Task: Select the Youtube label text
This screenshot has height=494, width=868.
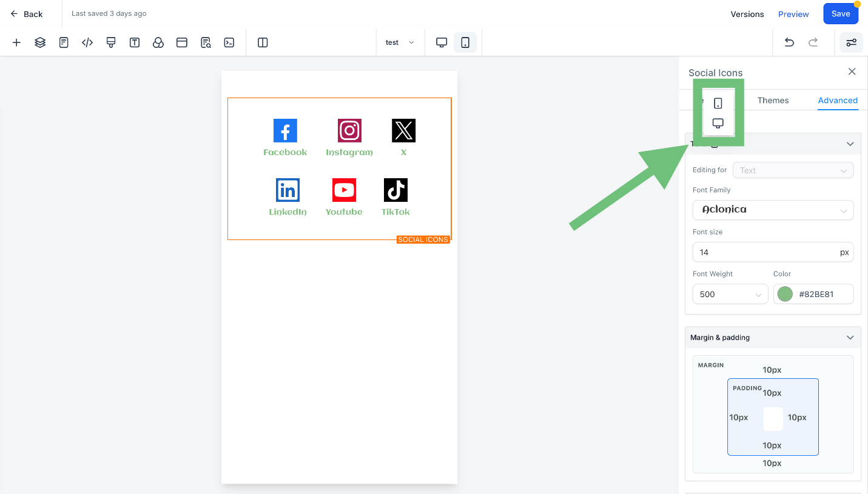Action: [344, 212]
